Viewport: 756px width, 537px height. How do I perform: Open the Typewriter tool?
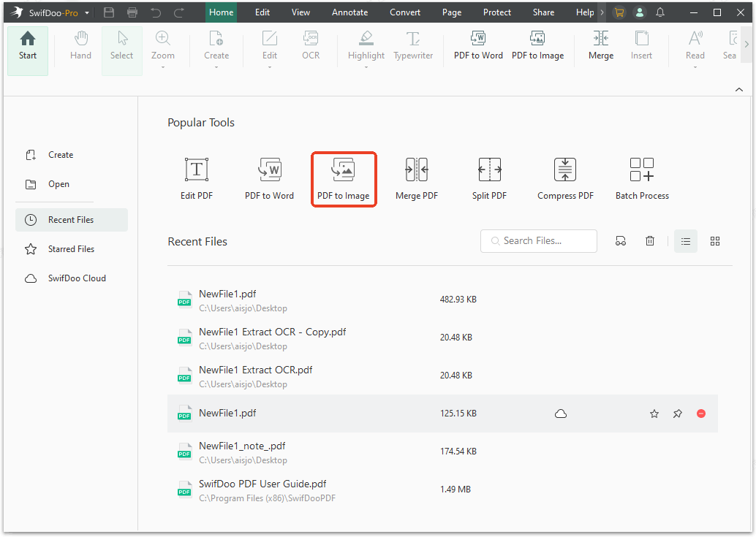[413, 46]
